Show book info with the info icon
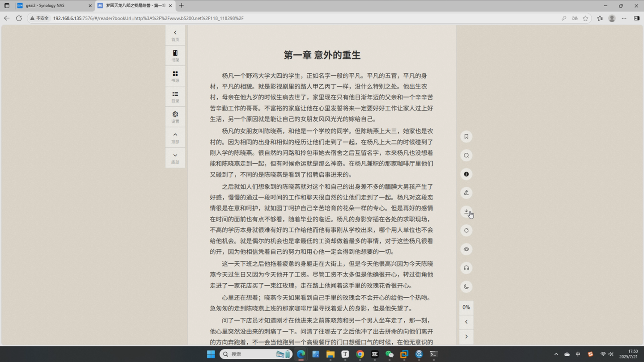 (x=466, y=174)
